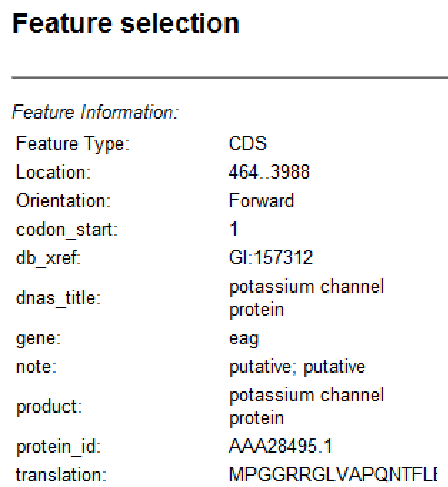The height and width of the screenshot is (487, 448).
Task: Select the CDS feature type value
Action: click(x=247, y=144)
